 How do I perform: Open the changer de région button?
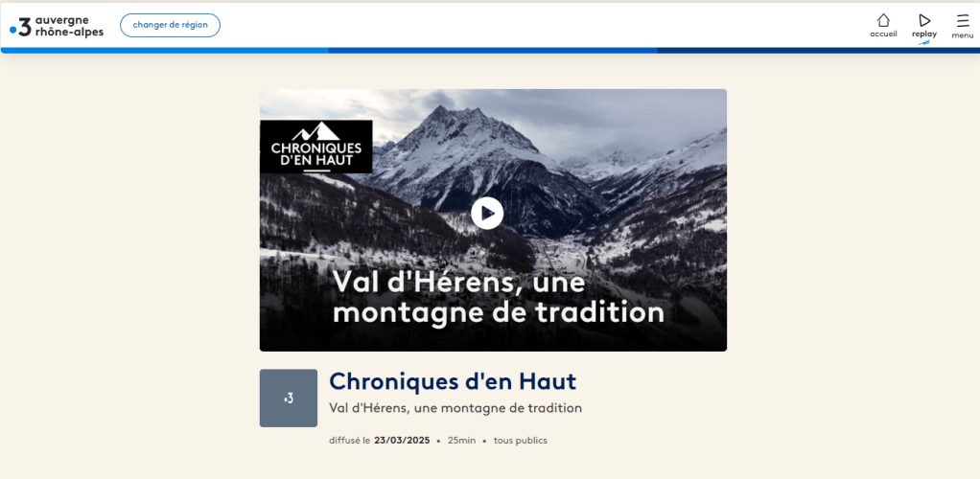pos(170,25)
